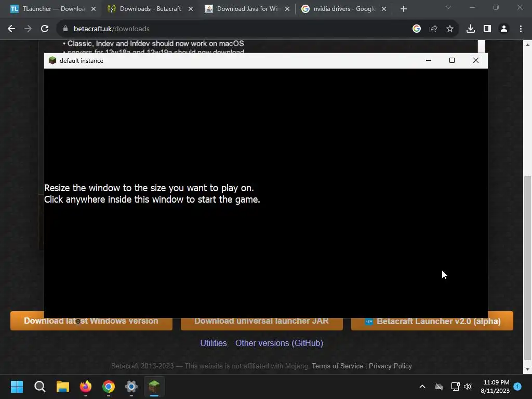Open the Chrome profile menu
Screen dimensions: 532x399
[x=504, y=29]
